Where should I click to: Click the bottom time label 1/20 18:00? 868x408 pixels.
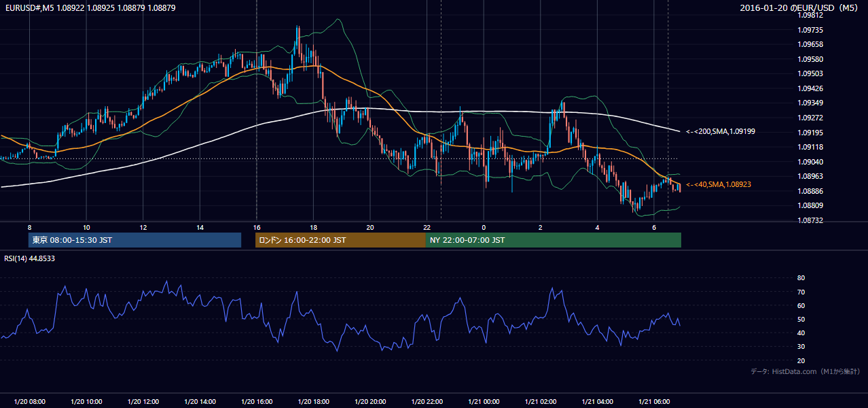tap(313, 402)
